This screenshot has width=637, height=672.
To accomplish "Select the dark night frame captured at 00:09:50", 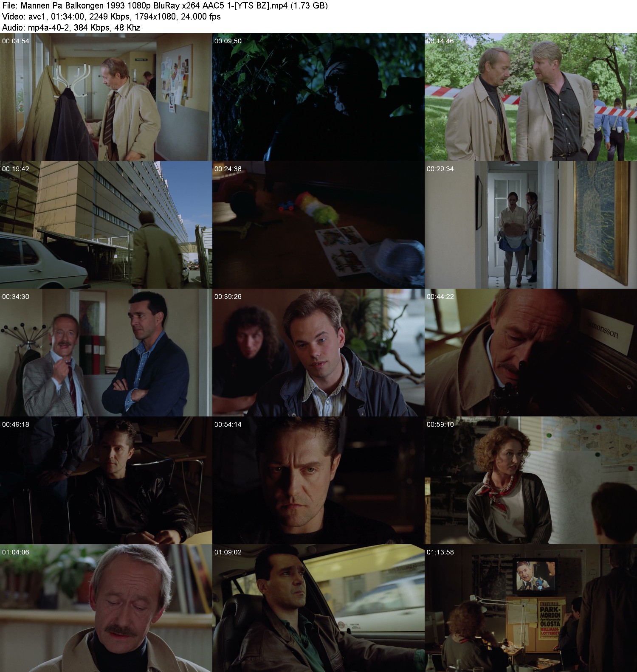I will point(318,97).
